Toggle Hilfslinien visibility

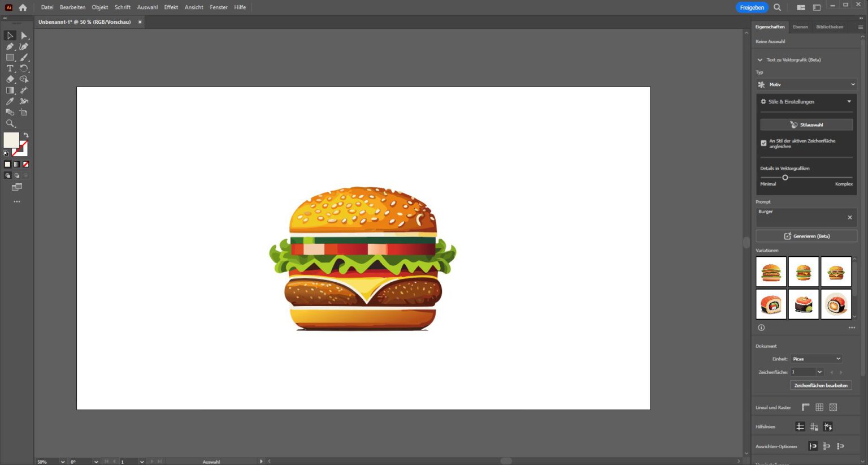pos(800,427)
